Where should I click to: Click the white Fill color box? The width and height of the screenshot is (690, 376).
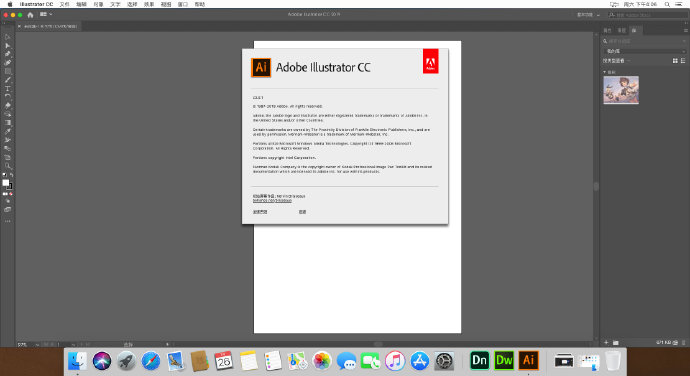(6, 183)
